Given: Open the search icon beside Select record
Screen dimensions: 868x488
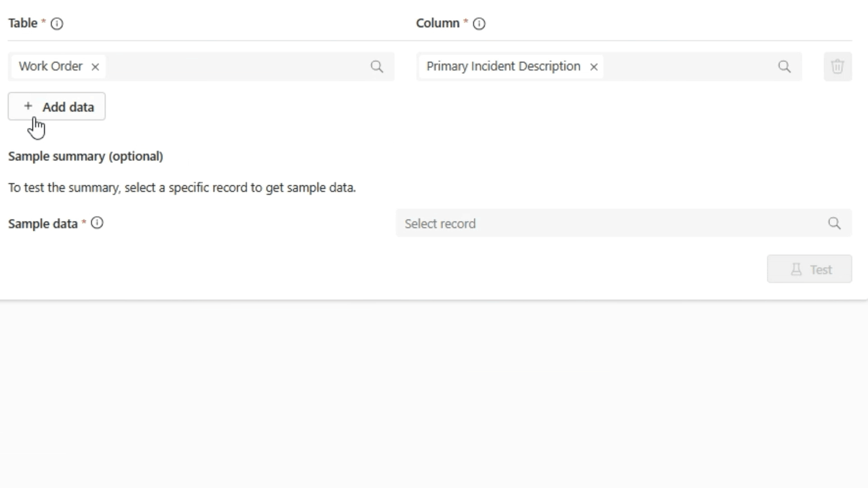Looking at the screenshot, I should pos(835,223).
